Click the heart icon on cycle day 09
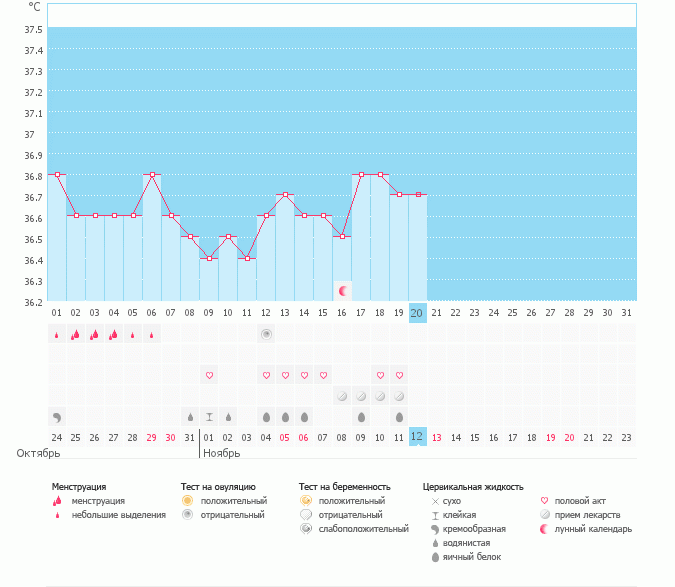 pos(210,375)
